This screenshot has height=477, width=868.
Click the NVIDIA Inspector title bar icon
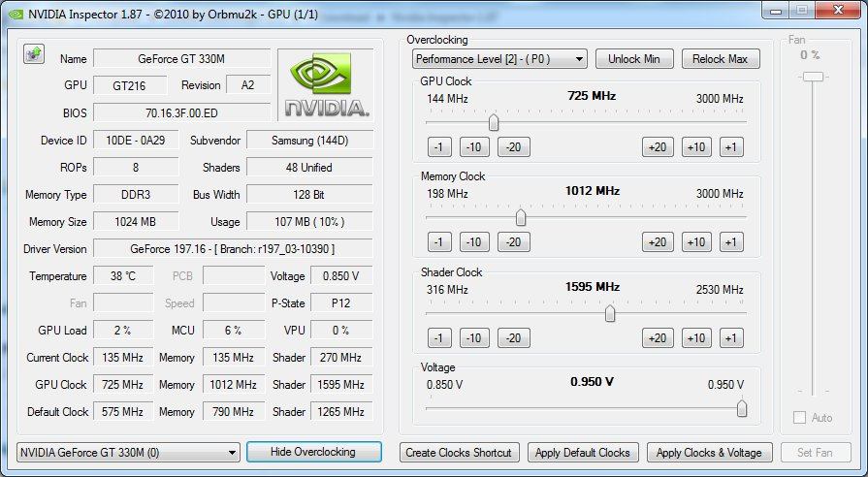(x=16, y=15)
